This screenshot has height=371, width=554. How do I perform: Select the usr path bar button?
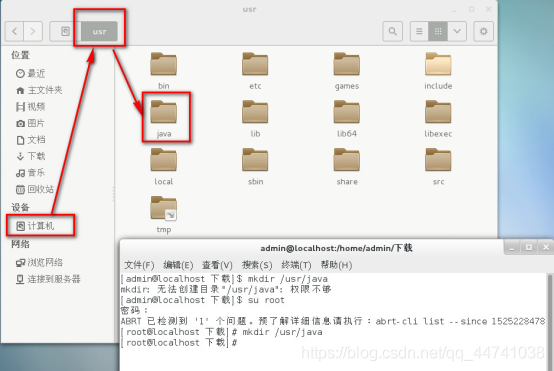(x=99, y=31)
